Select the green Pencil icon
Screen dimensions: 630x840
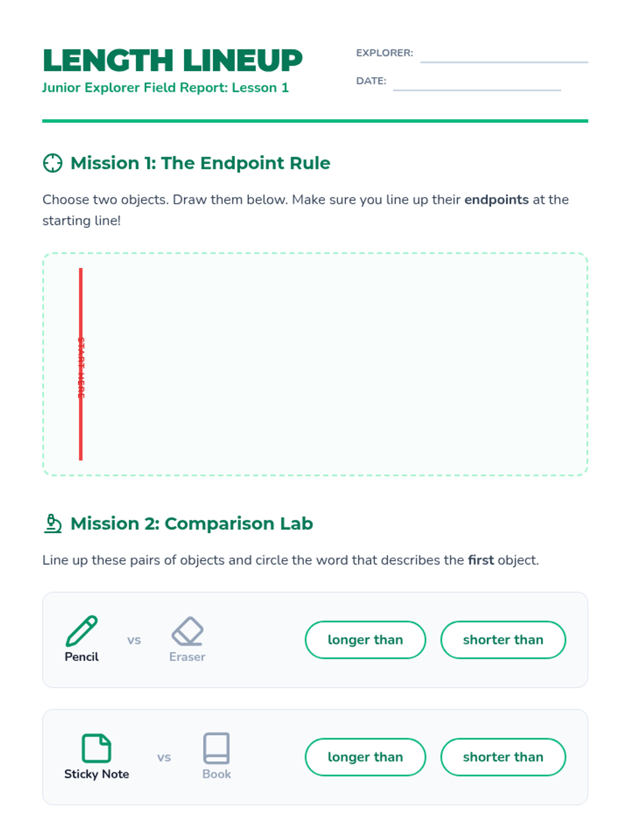click(x=81, y=631)
